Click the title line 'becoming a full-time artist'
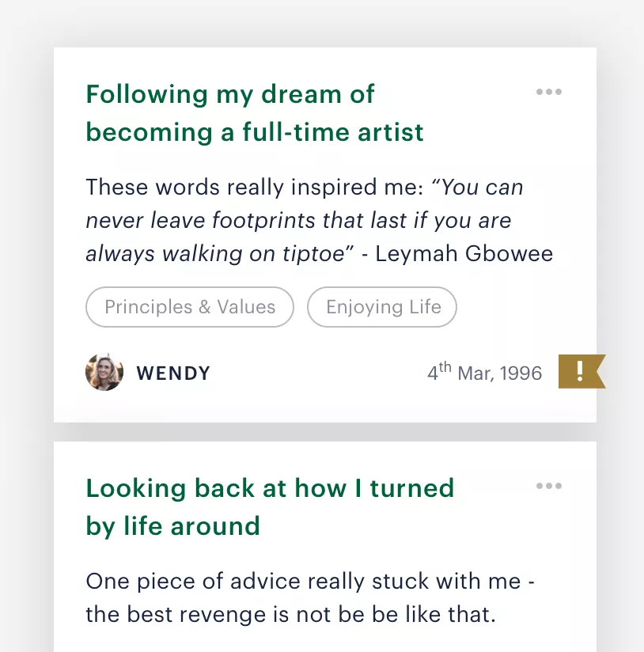The height and width of the screenshot is (652, 644). point(255,132)
